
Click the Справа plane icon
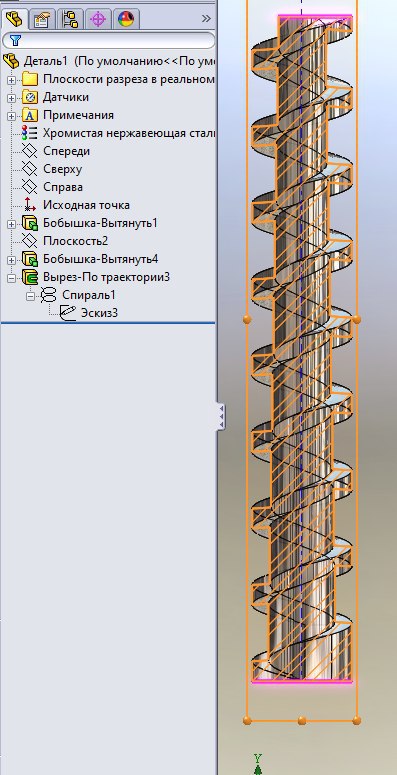coord(30,187)
